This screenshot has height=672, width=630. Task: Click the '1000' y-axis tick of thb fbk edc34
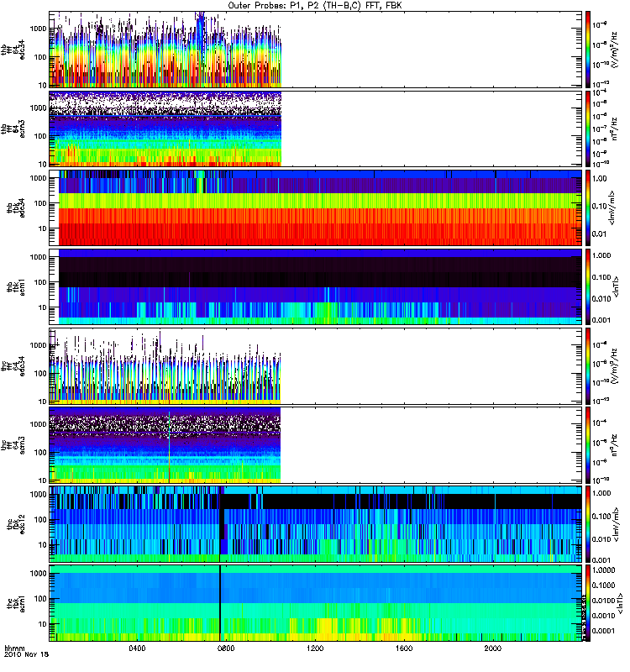point(38,178)
